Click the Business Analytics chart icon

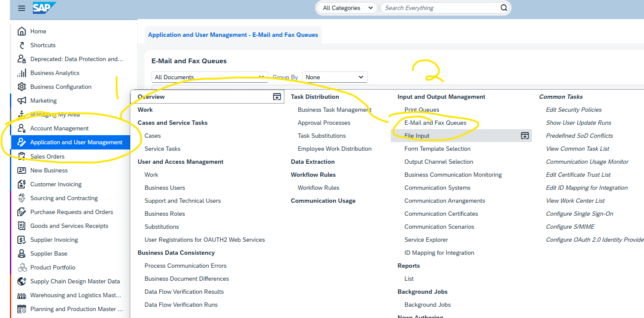tap(22, 73)
